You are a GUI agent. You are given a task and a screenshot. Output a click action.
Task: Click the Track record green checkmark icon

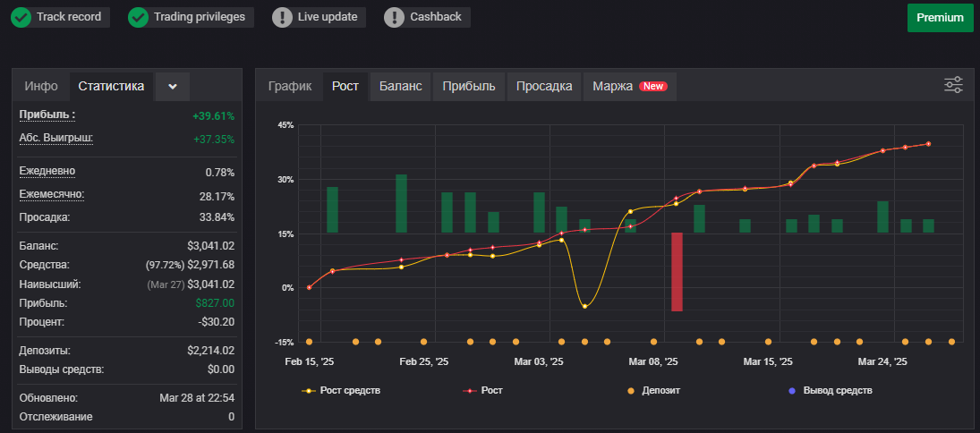coord(21,18)
